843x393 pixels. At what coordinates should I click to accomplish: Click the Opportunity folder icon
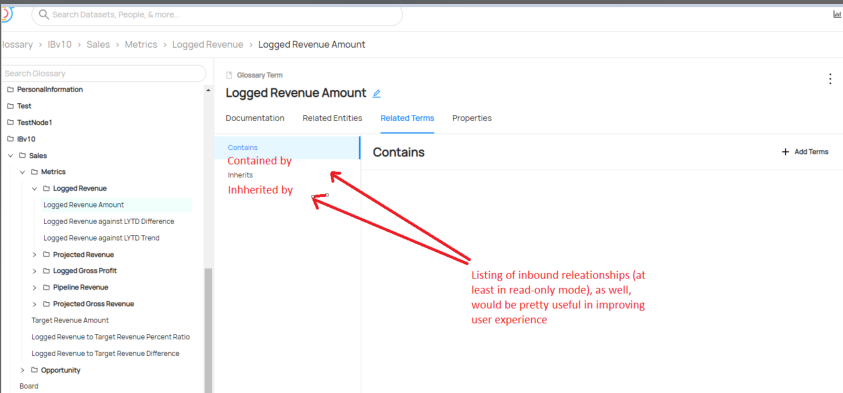[x=34, y=370]
